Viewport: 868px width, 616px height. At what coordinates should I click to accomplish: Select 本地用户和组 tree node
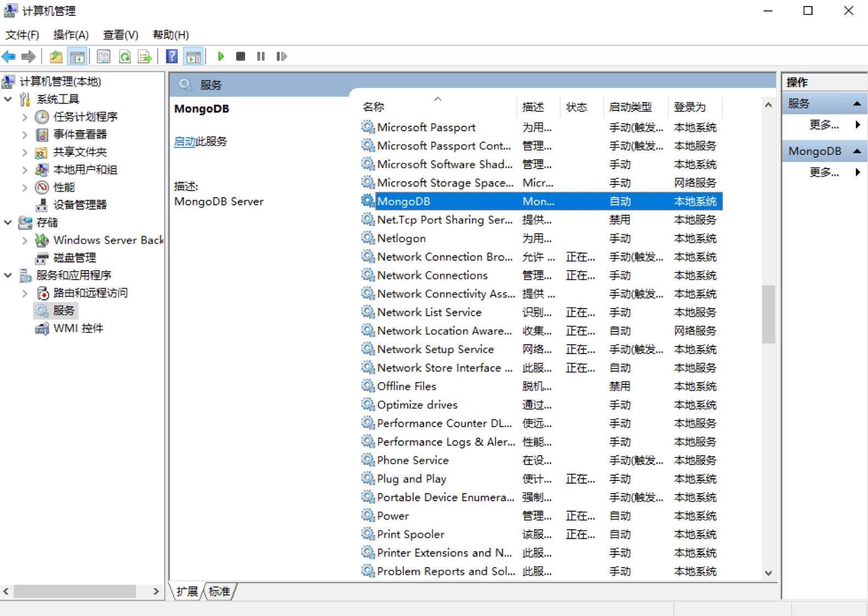pos(85,169)
